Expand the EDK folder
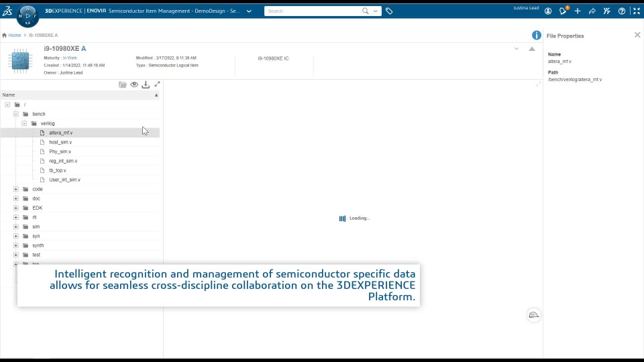 point(15,208)
